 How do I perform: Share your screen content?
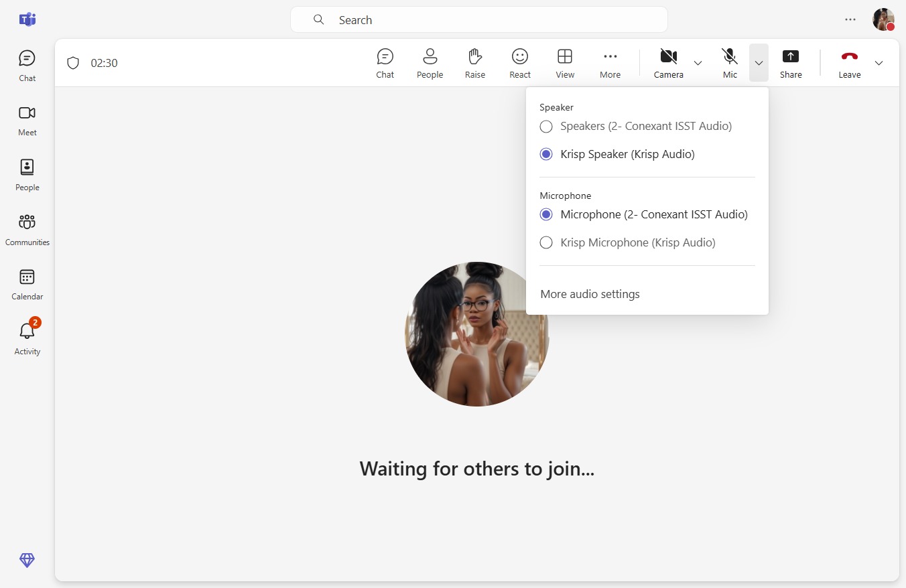(x=791, y=64)
